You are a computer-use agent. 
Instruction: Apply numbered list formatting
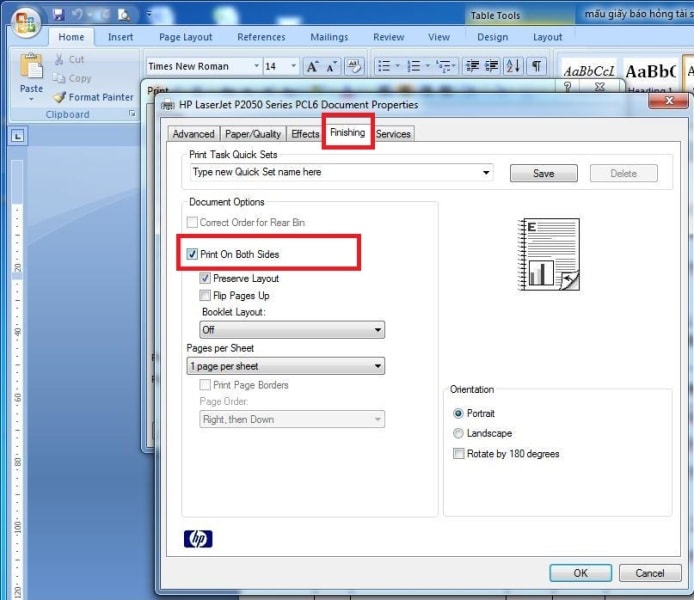pos(414,66)
